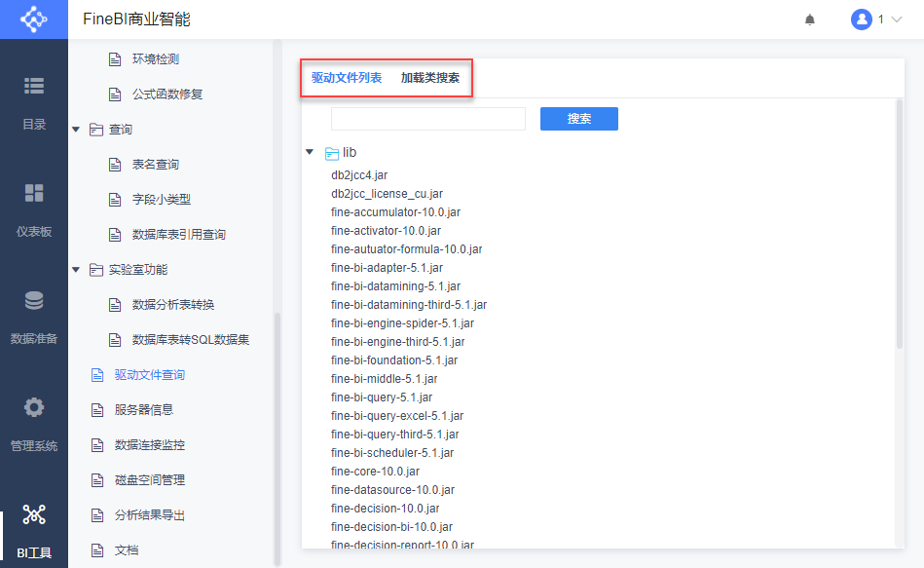The image size is (924, 568).
Task: Click document icon beside 磁盘空间管理
Action: pos(97,480)
